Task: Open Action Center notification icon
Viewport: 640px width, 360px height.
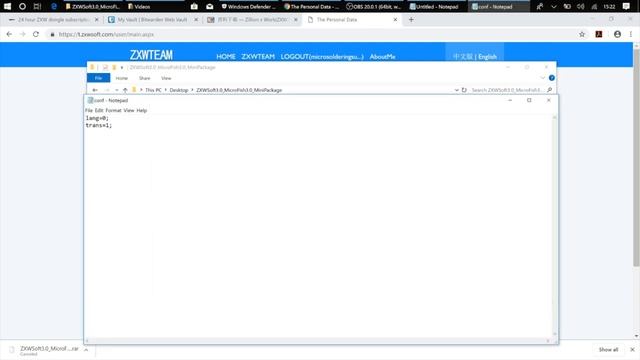Action: (626, 6)
